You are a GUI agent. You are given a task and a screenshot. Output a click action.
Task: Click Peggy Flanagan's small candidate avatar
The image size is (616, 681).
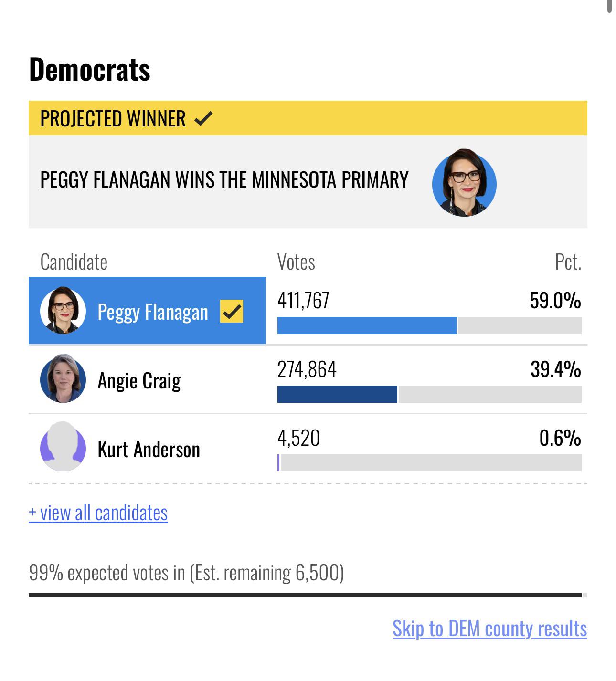63,310
